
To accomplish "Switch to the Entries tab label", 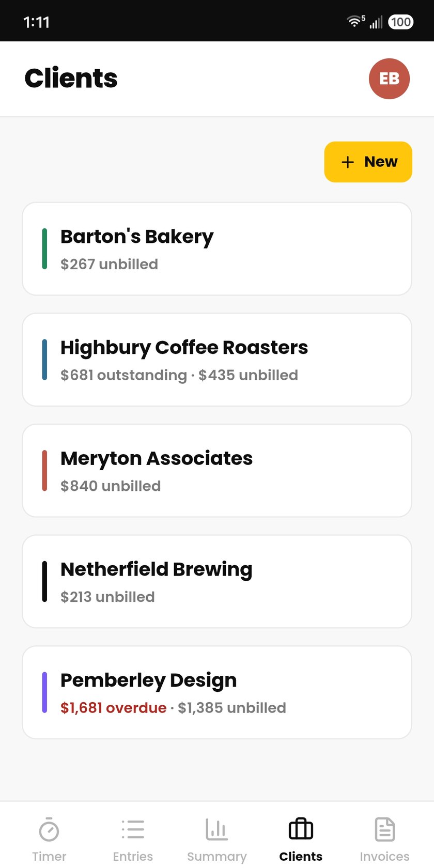I will (x=133, y=856).
